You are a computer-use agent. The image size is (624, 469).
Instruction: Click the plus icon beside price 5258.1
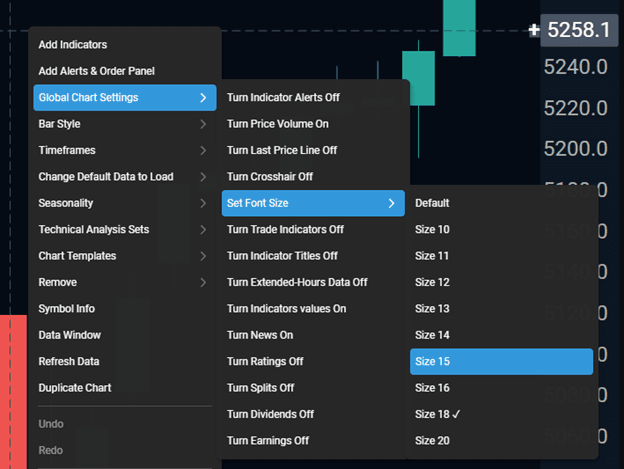[534, 30]
